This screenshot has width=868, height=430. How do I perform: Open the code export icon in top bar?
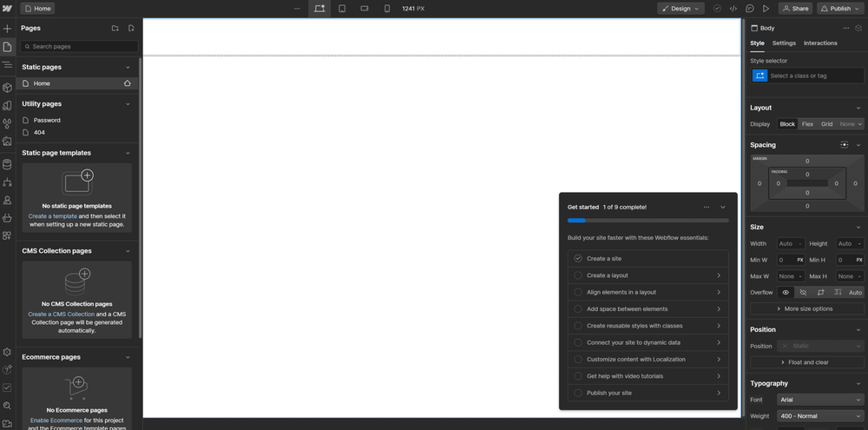pos(733,9)
